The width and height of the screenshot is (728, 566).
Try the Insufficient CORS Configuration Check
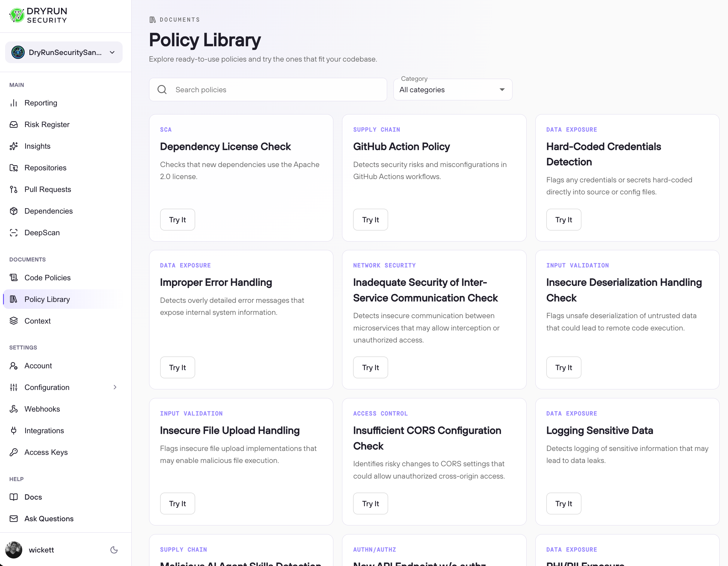(370, 504)
